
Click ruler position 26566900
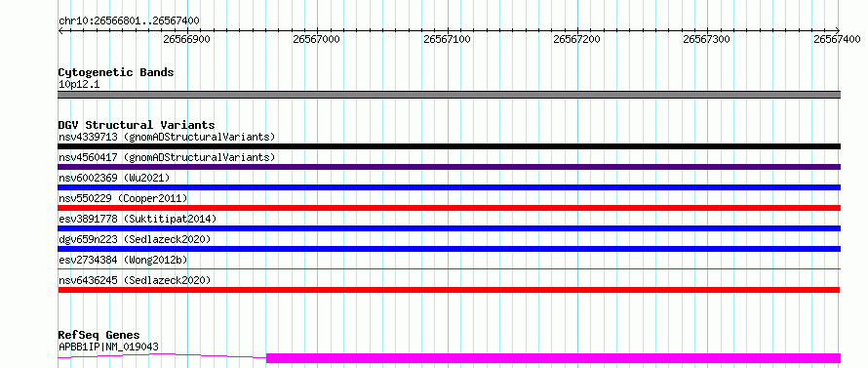coord(186,39)
